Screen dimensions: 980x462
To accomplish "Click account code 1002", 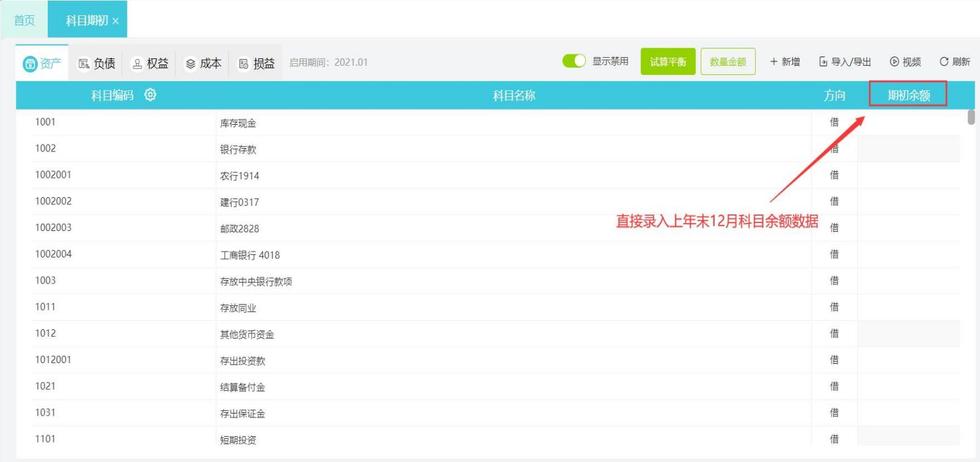I will [x=45, y=149].
